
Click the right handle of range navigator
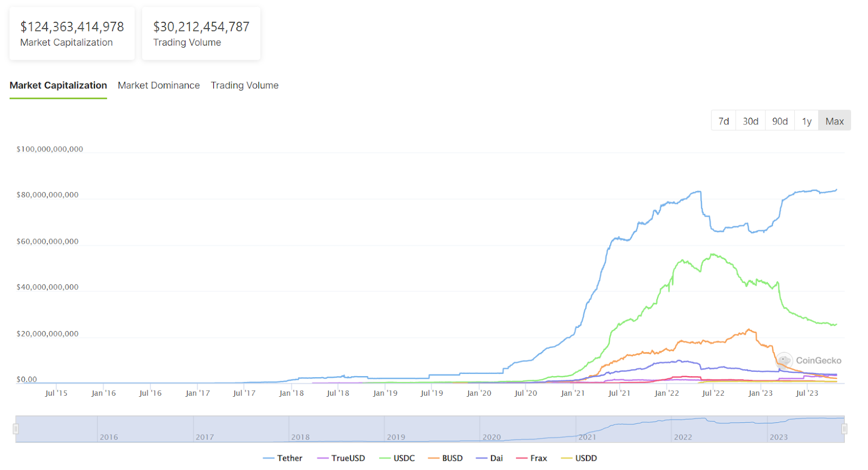click(845, 429)
